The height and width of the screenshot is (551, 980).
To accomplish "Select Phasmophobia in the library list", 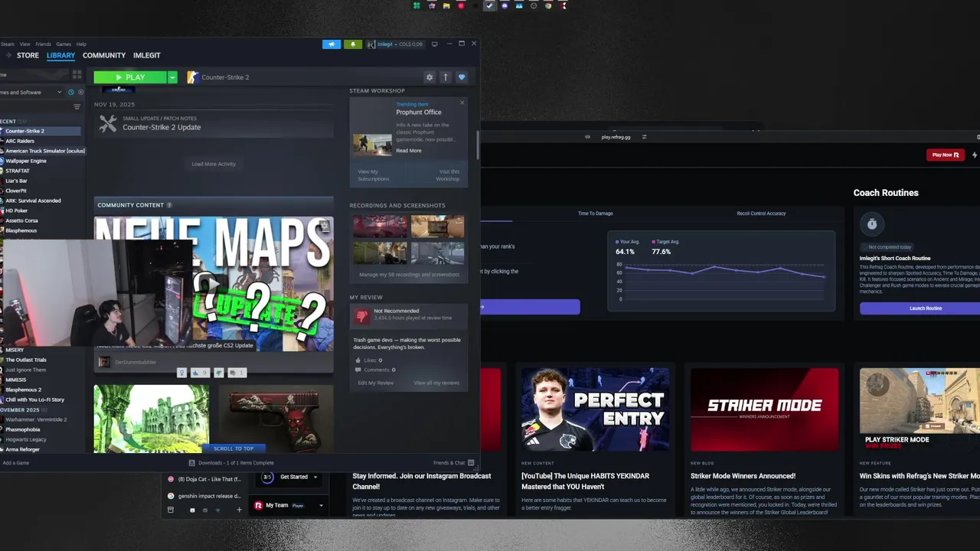I will [23, 429].
